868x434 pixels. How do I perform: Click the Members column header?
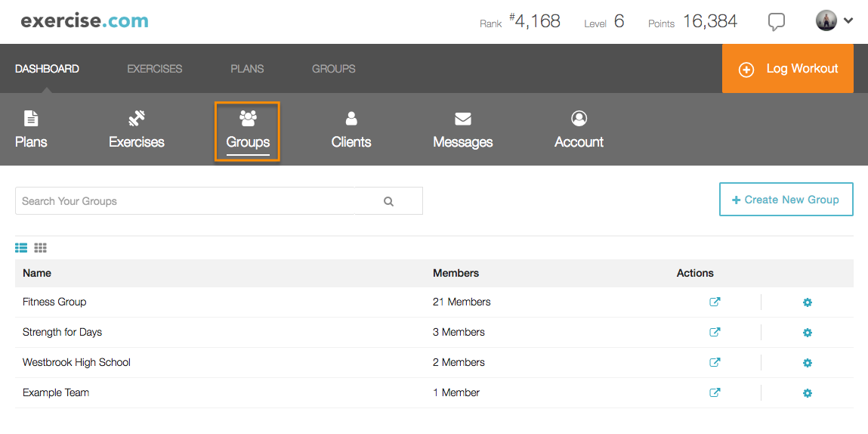456,273
